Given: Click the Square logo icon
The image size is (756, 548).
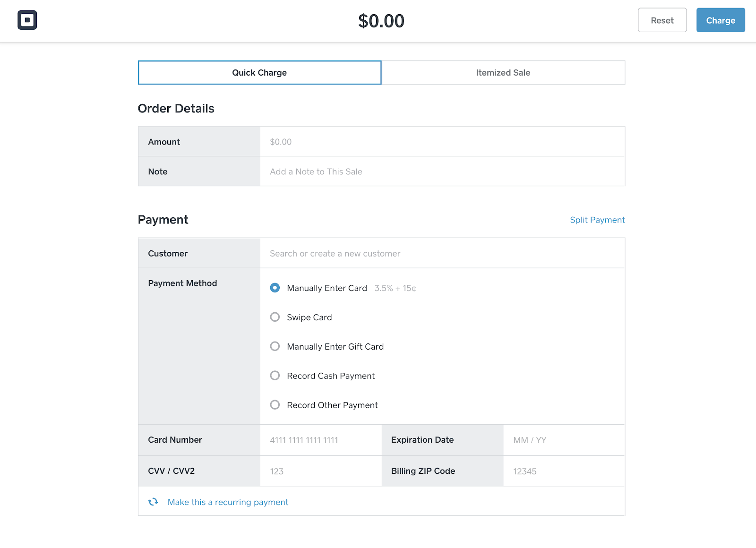Looking at the screenshot, I should click(x=27, y=20).
